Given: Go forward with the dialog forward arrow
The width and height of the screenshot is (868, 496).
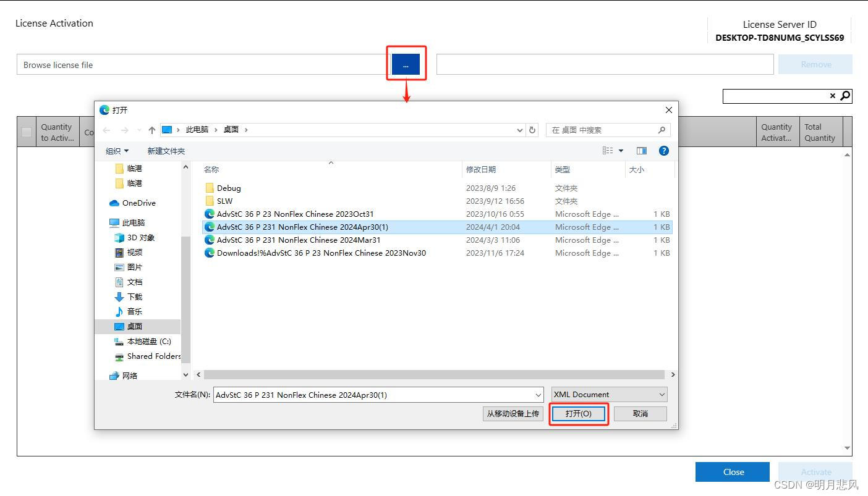Looking at the screenshot, I should point(124,130).
